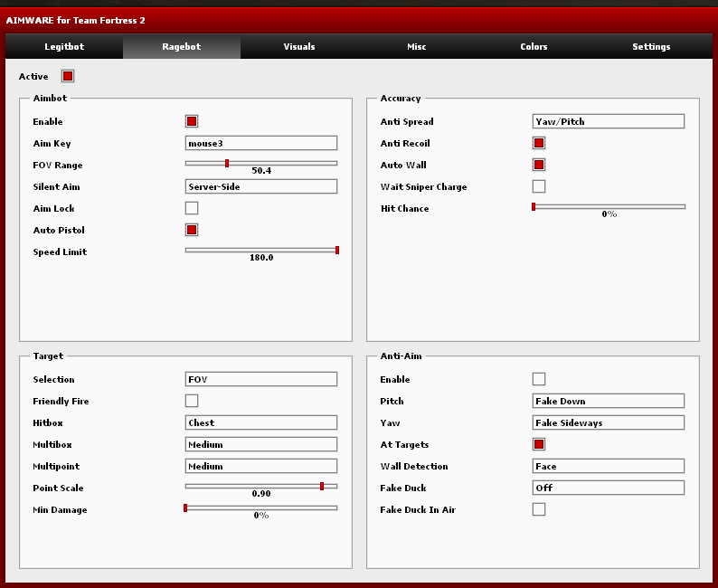718x588 pixels.
Task: Open the Pitch Fake Down dropdown
Action: click(x=609, y=401)
